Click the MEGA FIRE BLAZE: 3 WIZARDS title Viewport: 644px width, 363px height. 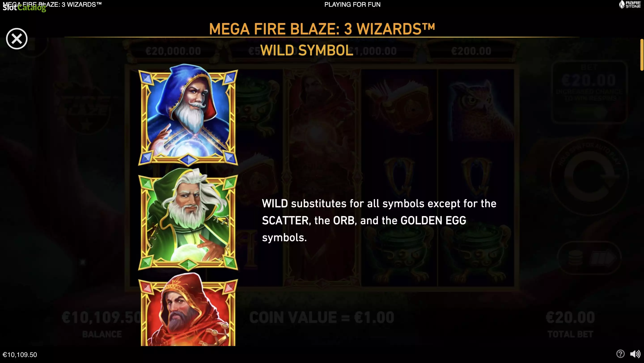(x=322, y=29)
